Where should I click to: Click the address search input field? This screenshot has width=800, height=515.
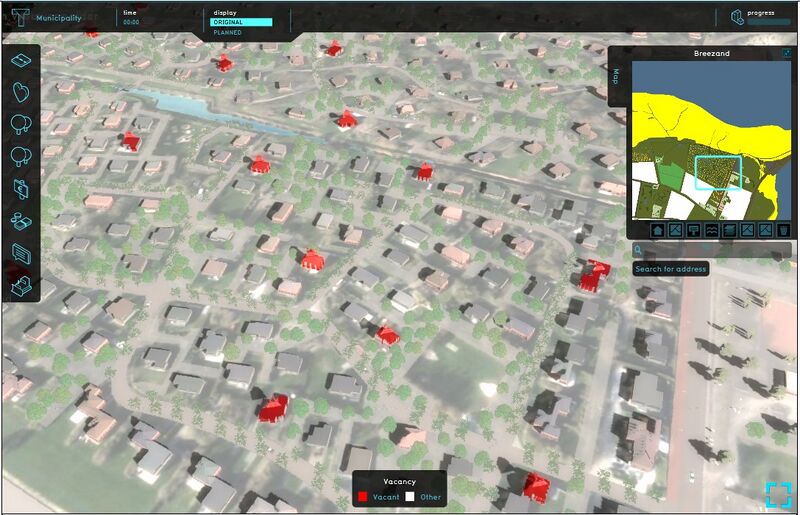click(715, 250)
